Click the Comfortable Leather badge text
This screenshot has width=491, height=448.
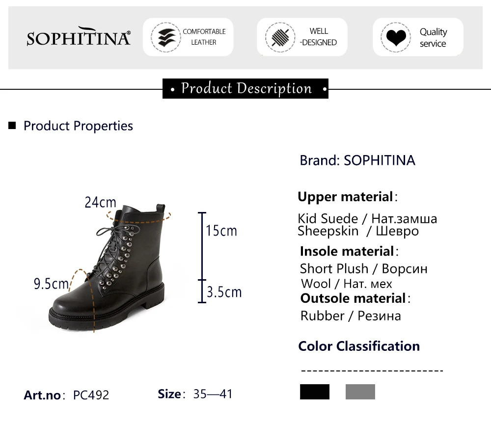(204, 37)
